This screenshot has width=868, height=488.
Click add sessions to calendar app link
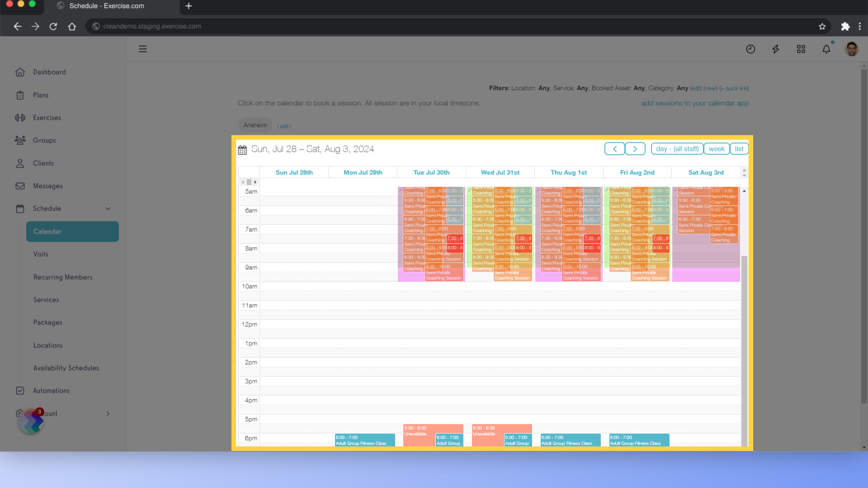(x=694, y=103)
